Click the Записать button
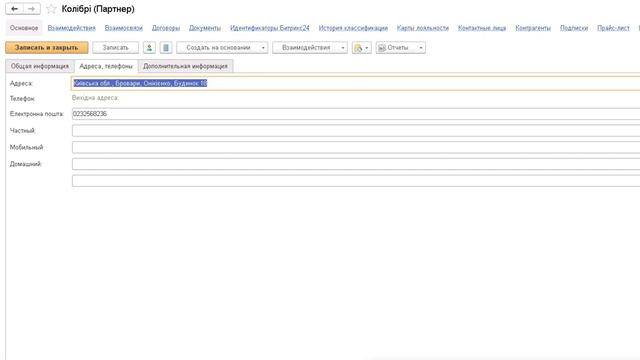Image resolution: width=640 pixels, height=360 pixels. click(116, 48)
